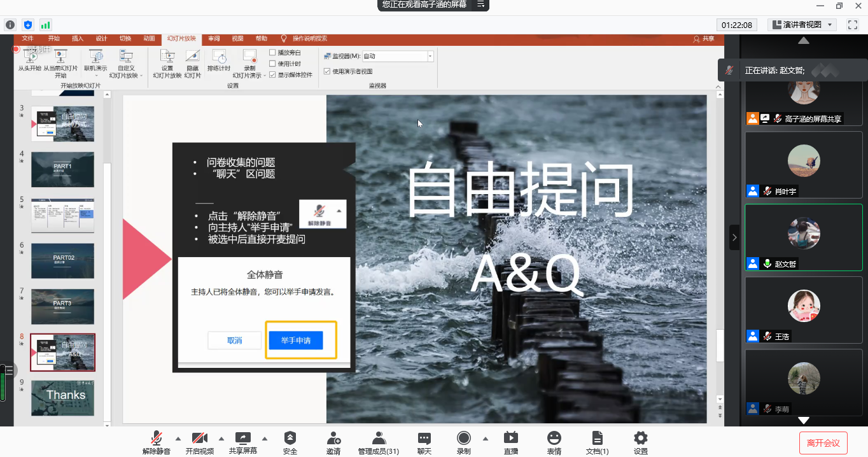Open the 安全 security options
868x457 pixels.
point(290,439)
